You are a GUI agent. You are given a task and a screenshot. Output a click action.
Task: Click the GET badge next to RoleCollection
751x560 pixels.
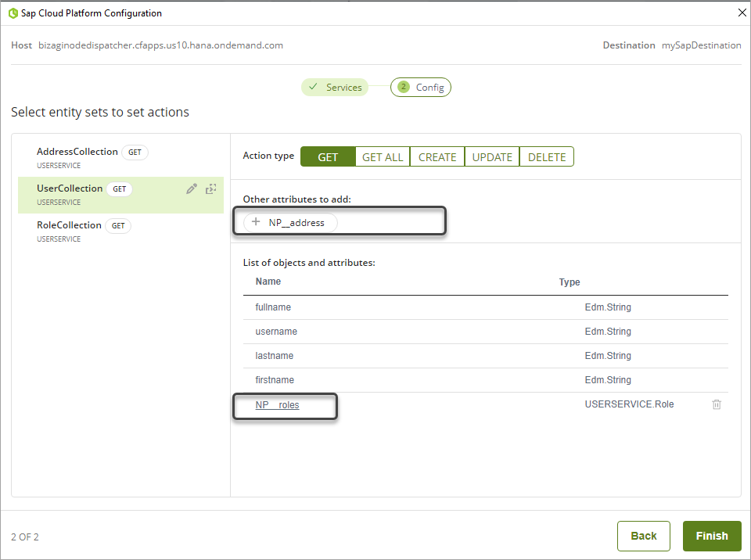pos(118,225)
